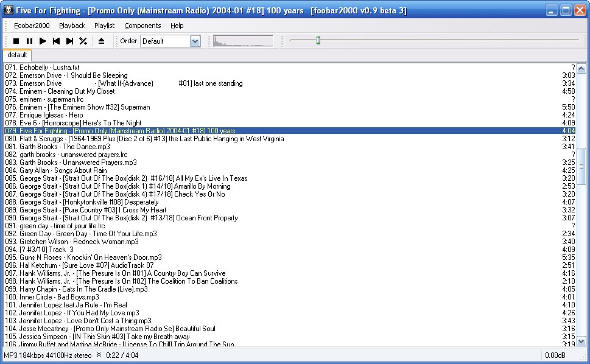The height and width of the screenshot is (364, 590).
Task: Open the Playlist menu
Action: point(104,26)
